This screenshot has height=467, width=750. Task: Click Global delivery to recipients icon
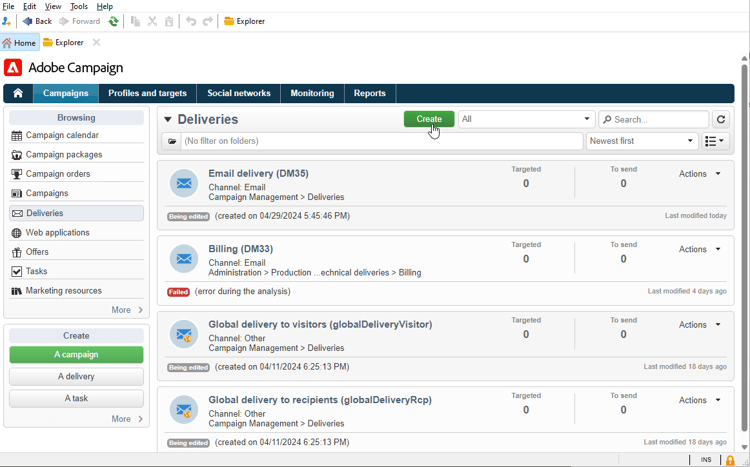click(184, 410)
